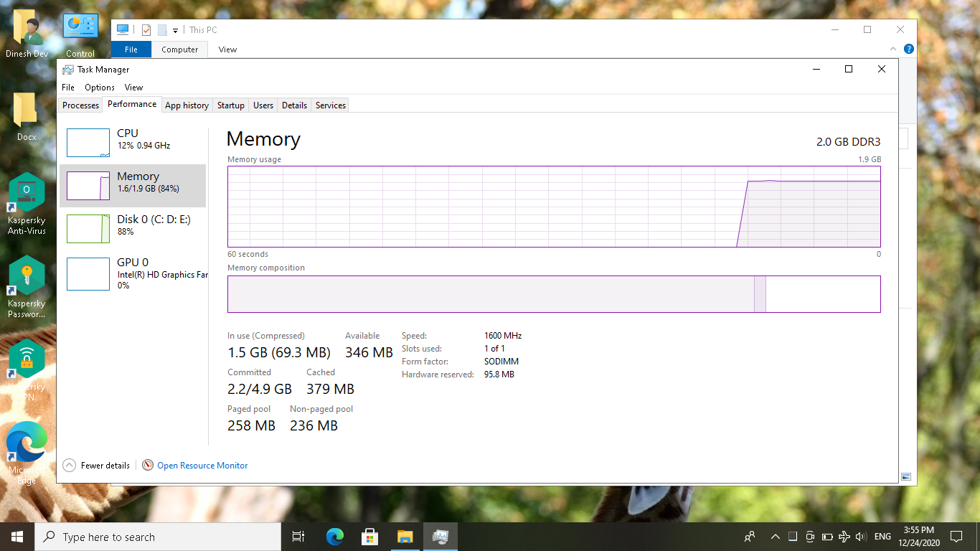Open Computer ribbon tab in This PC window
The image size is (980, 551).
pyautogui.click(x=179, y=50)
